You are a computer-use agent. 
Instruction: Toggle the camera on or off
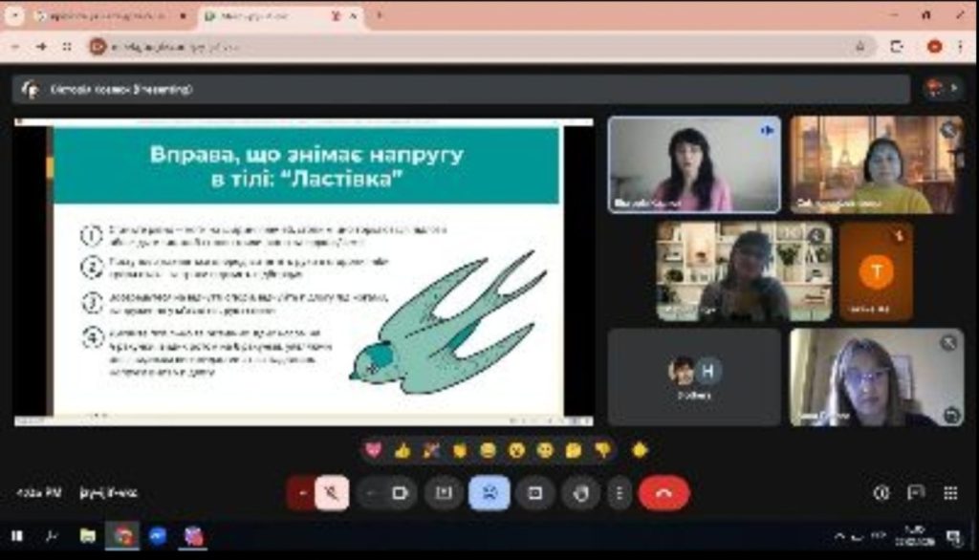pyautogui.click(x=401, y=493)
